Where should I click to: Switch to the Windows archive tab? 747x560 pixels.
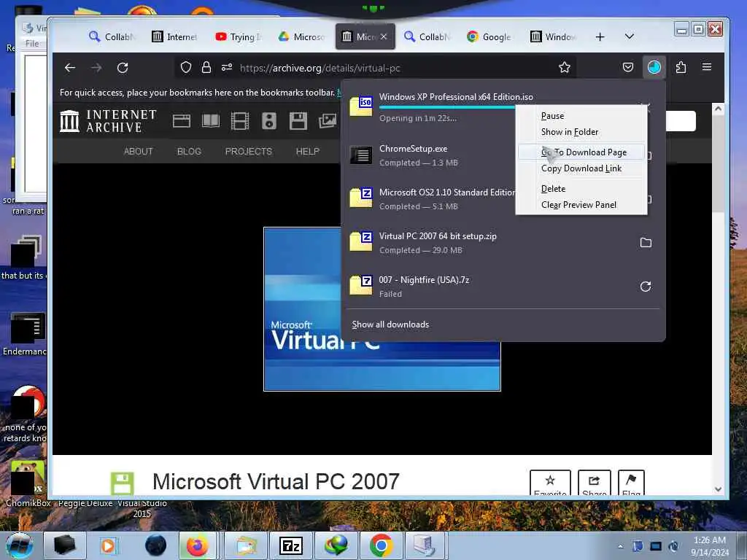click(553, 36)
